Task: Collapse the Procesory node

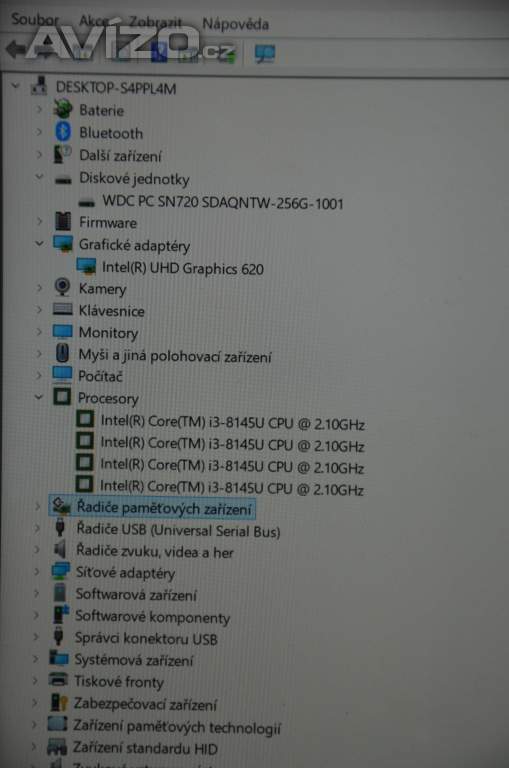Action: (39, 397)
